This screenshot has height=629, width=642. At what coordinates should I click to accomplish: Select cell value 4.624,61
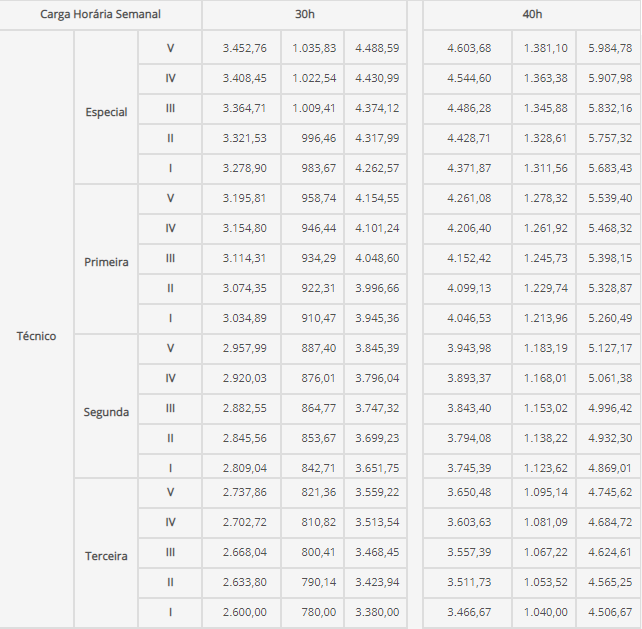tap(610, 552)
